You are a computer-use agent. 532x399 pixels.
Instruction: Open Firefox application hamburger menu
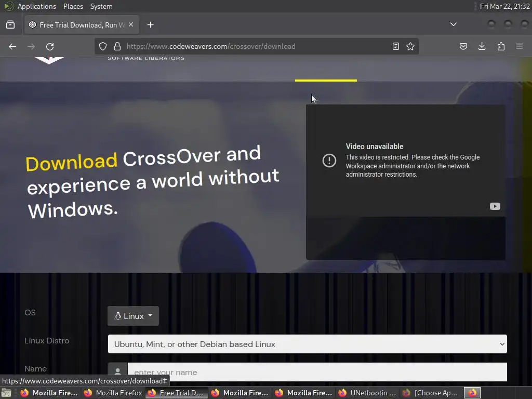(520, 46)
